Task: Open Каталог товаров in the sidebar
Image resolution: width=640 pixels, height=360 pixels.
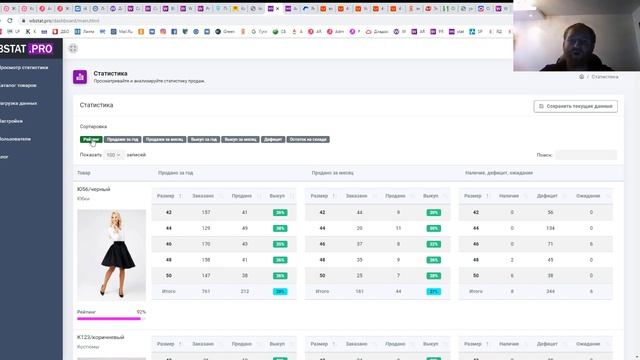Action: click(x=19, y=85)
